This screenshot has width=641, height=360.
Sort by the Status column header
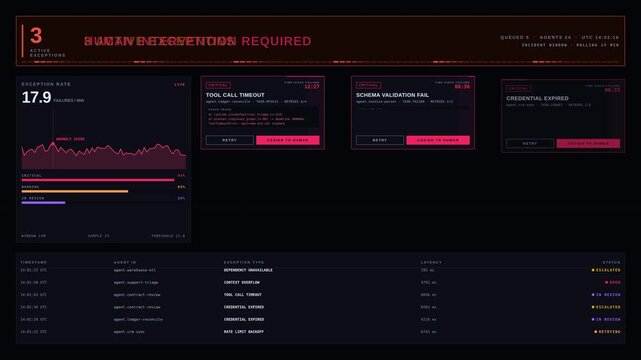click(612, 262)
